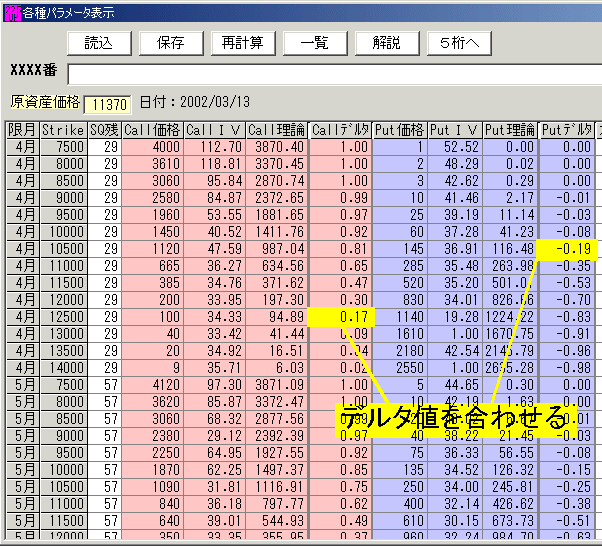The height and width of the screenshot is (546, 602).
Task: Select Call IV cell 112.70
Action: click(214, 147)
